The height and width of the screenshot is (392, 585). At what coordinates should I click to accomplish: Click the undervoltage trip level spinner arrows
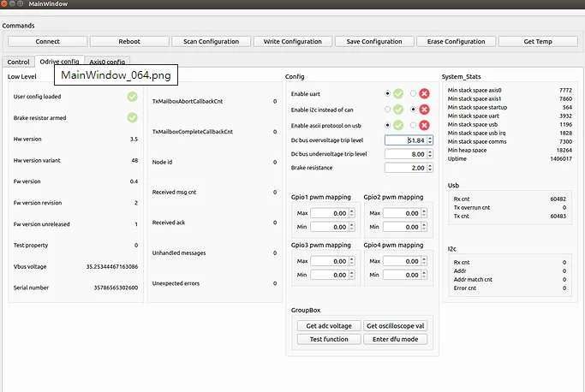(430, 154)
